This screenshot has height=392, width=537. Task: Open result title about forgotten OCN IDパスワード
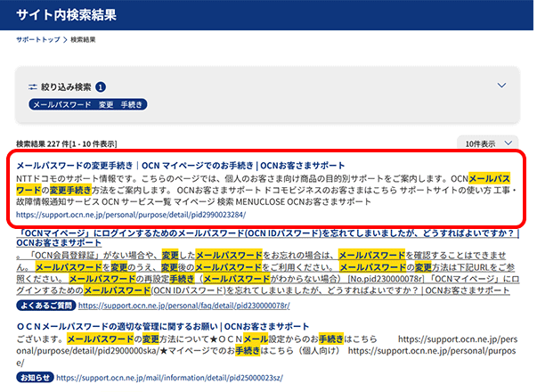click(x=268, y=238)
